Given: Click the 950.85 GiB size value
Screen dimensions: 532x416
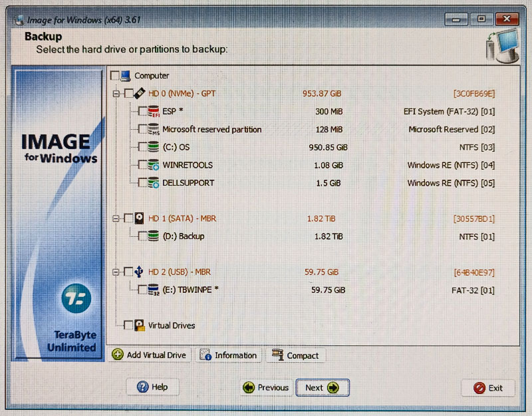Looking at the screenshot, I should [x=328, y=147].
